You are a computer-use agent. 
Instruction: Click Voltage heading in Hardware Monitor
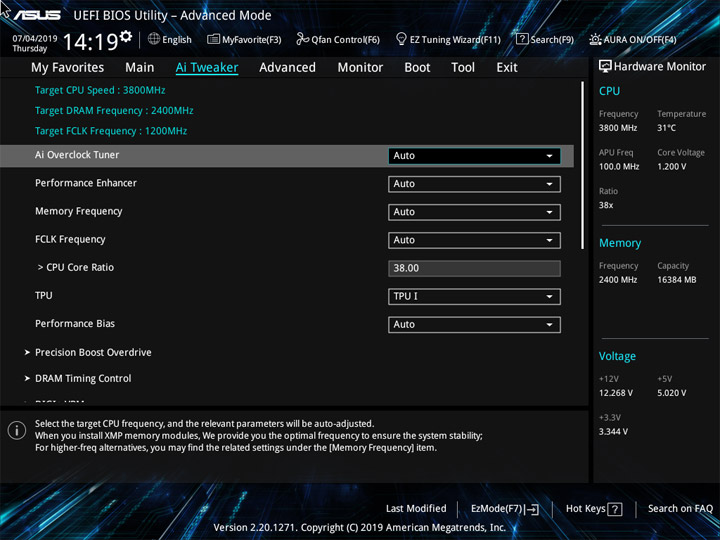pyautogui.click(x=617, y=356)
